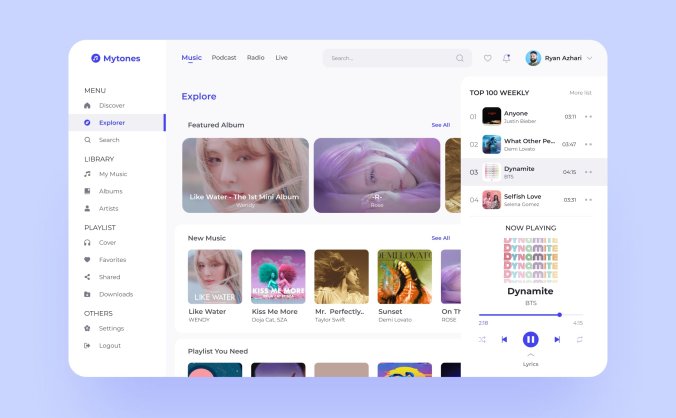Screen dimensions: 676x418
Task: Pause the Dynamite song
Action: [531, 339]
